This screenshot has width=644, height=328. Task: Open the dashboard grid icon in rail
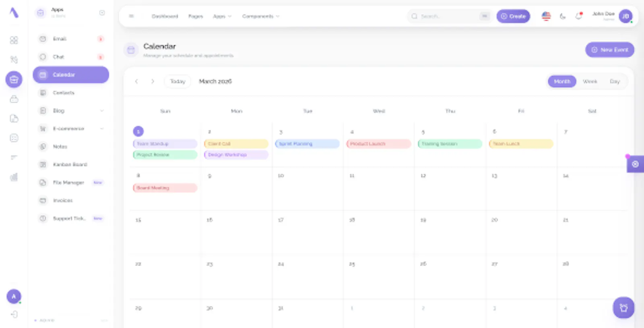[x=14, y=40]
